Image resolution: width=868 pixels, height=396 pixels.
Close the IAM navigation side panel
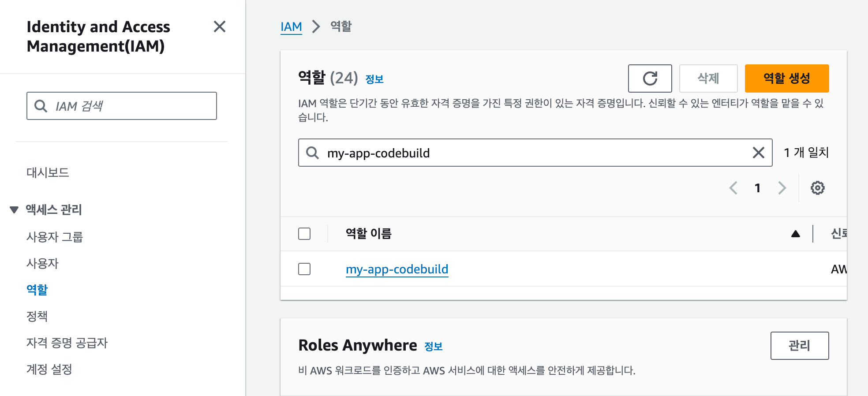[220, 27]
